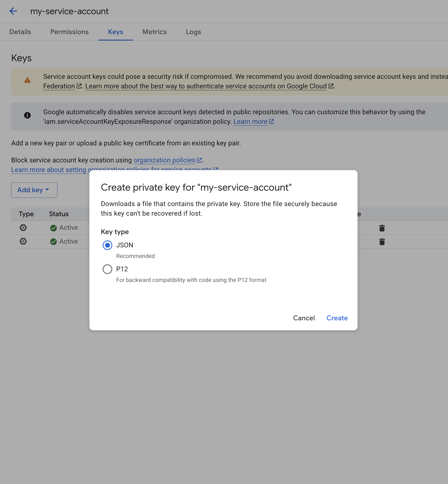Click the Status column header

tap(59, 214)
